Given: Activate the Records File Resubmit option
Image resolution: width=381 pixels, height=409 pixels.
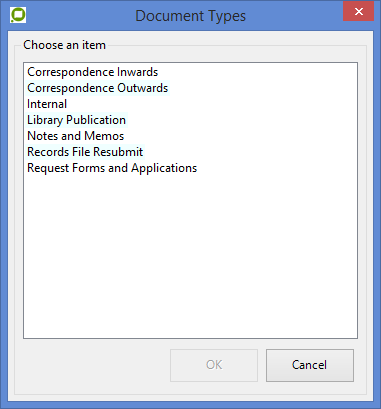Looking at the screenshot, I should (85, 152).
